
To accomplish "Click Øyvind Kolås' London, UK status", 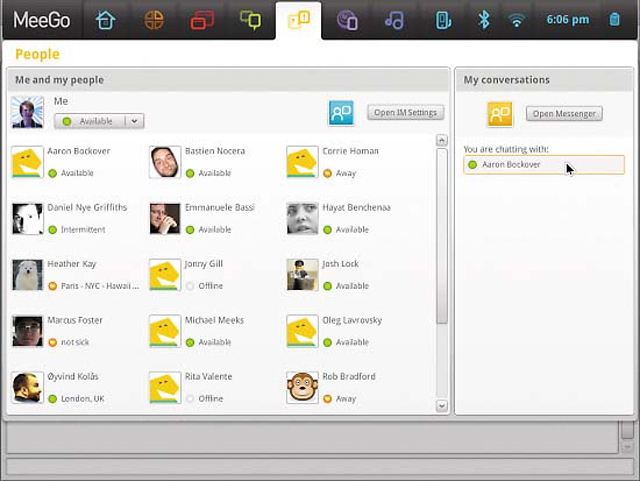I will click(x=82, y=399).
